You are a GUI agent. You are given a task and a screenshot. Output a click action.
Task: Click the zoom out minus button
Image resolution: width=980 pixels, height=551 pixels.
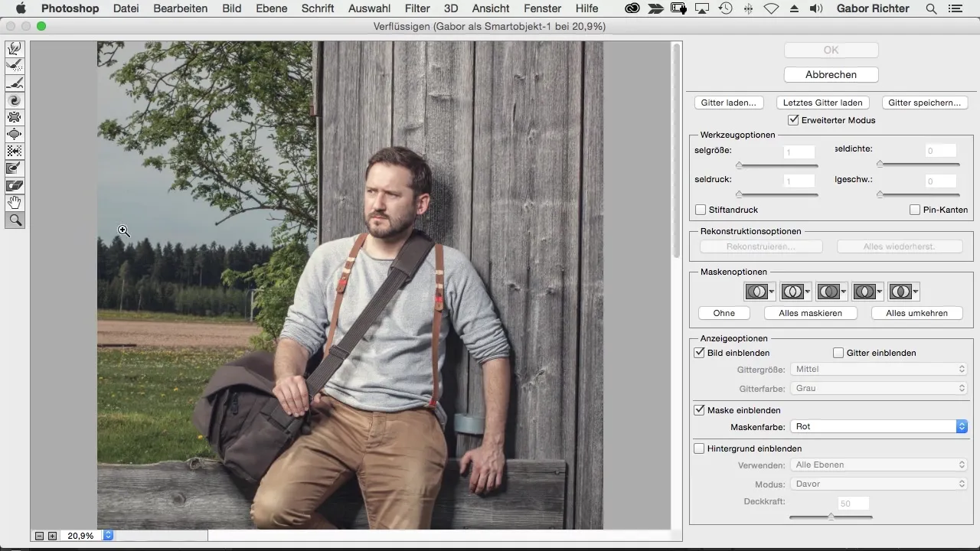pos(39,536)
